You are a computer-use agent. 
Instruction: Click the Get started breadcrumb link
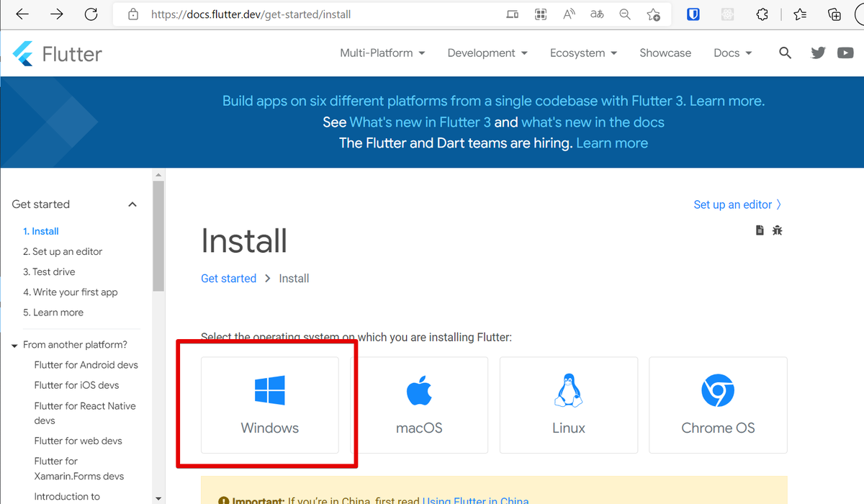coord(228,279)
